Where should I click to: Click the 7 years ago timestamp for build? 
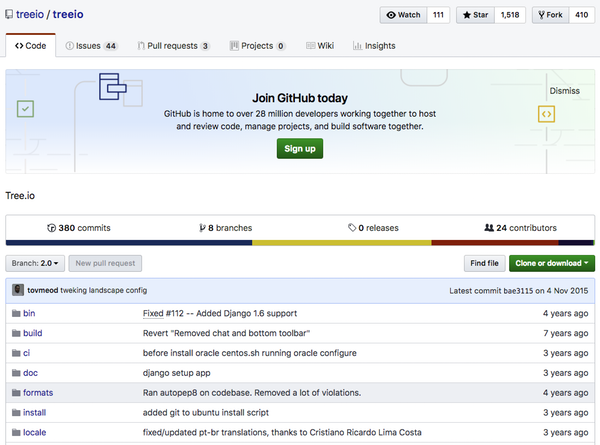coord(566,333)
